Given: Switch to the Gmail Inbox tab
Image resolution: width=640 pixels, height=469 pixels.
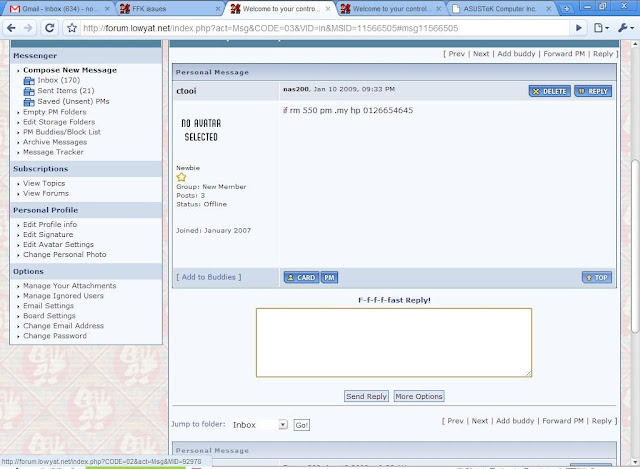Looking at the screenshot, I should (58, 9).
